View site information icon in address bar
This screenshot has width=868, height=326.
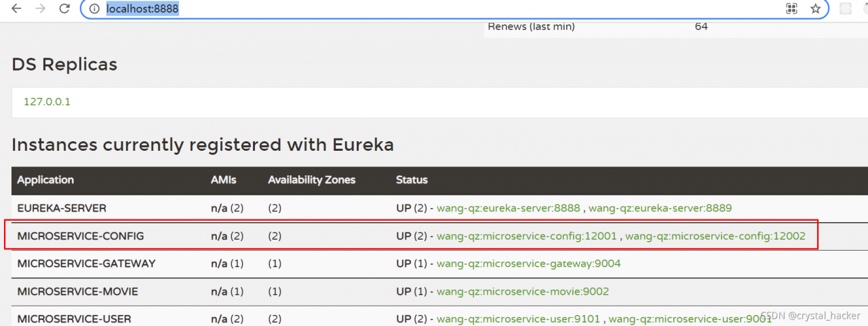click(x=94, y=9)
